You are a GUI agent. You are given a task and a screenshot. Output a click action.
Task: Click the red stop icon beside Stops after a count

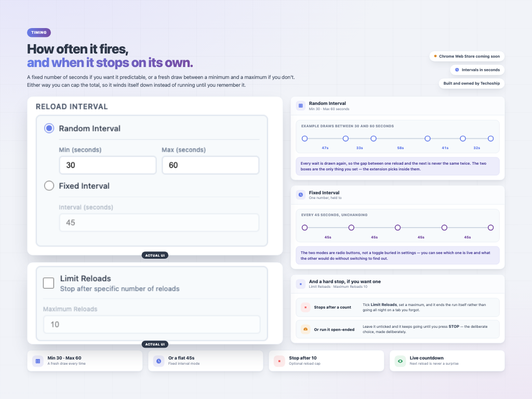[x=305, y=308]
